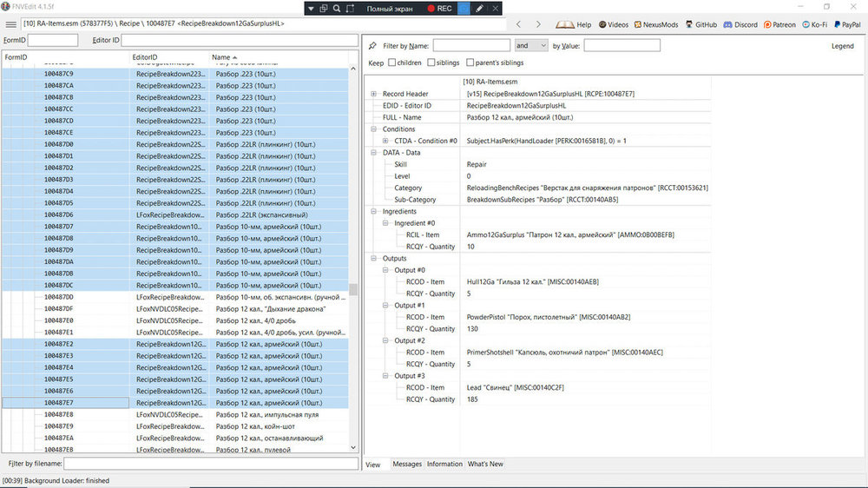The height and width of the screenshot is (488, 868).
Task: Click the Quantity value 130
Action: [x=472, y=329]
